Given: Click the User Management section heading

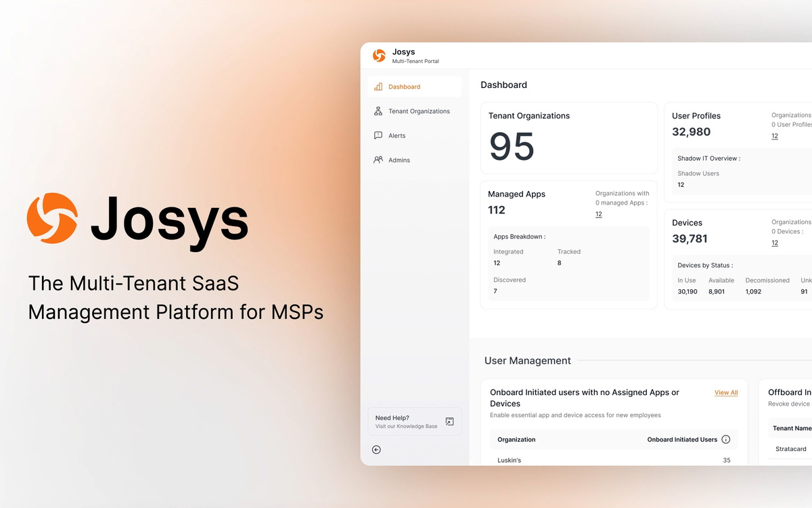Looking at the screenshot, I should click(528, 361).
